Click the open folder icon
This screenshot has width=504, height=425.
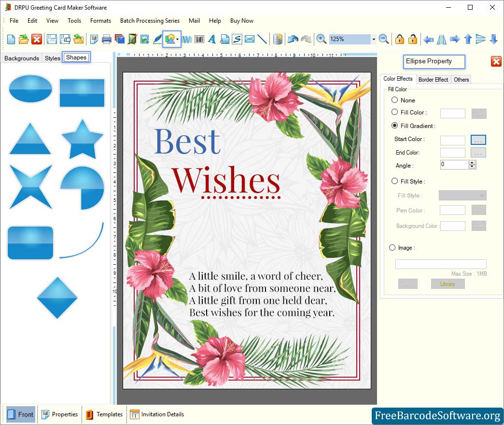tap(24, 39)
